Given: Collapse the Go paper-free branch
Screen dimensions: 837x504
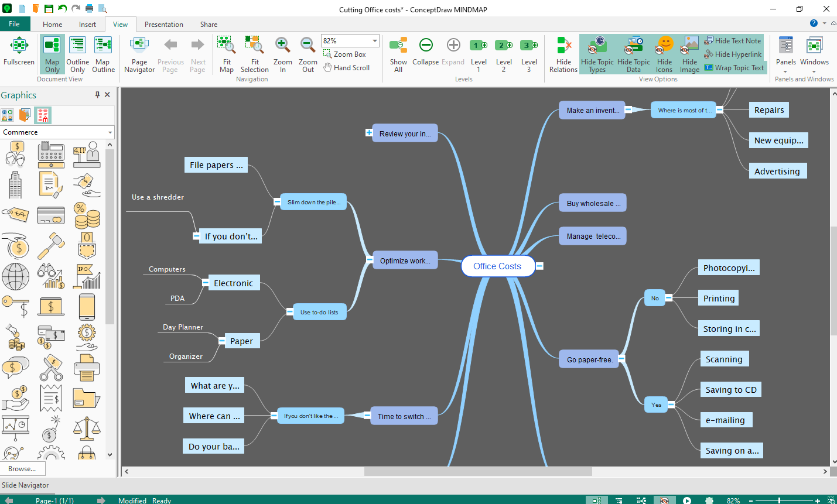Looking at the screenshot, I should (x=621, y=358).
